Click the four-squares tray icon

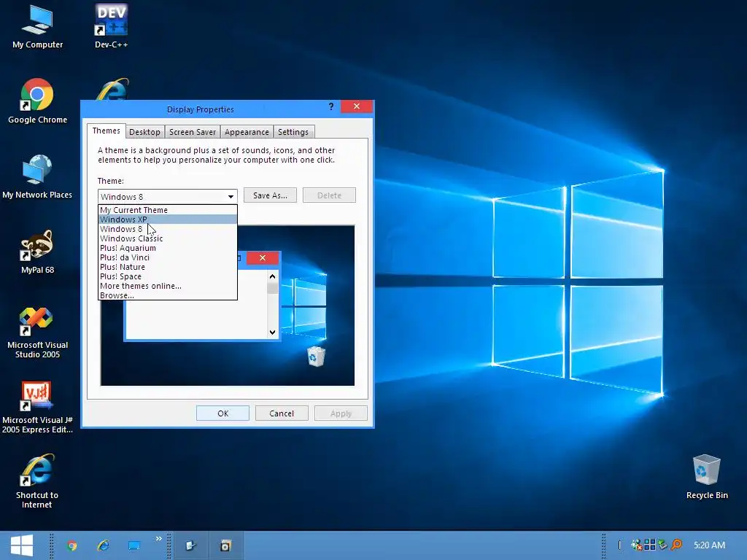649,545
